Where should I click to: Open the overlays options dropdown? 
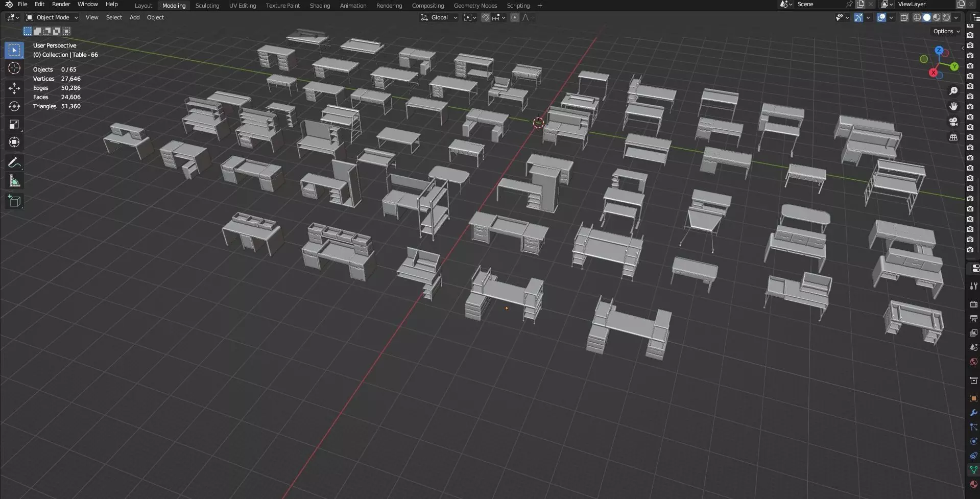click(x=891, y=17)
